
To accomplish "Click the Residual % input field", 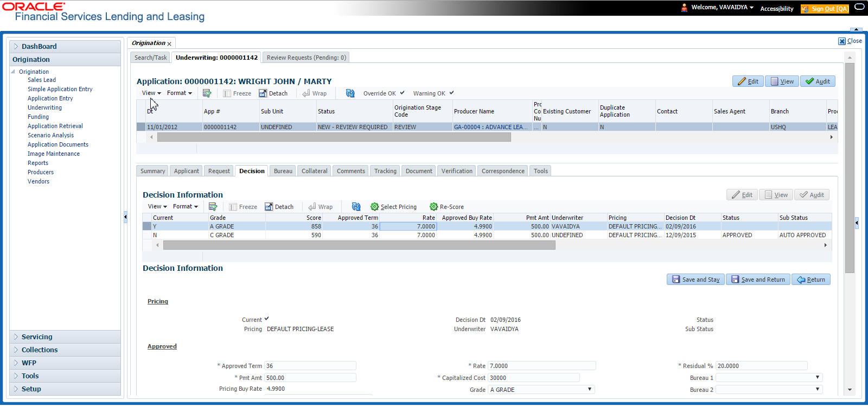I will click(762, 366).
